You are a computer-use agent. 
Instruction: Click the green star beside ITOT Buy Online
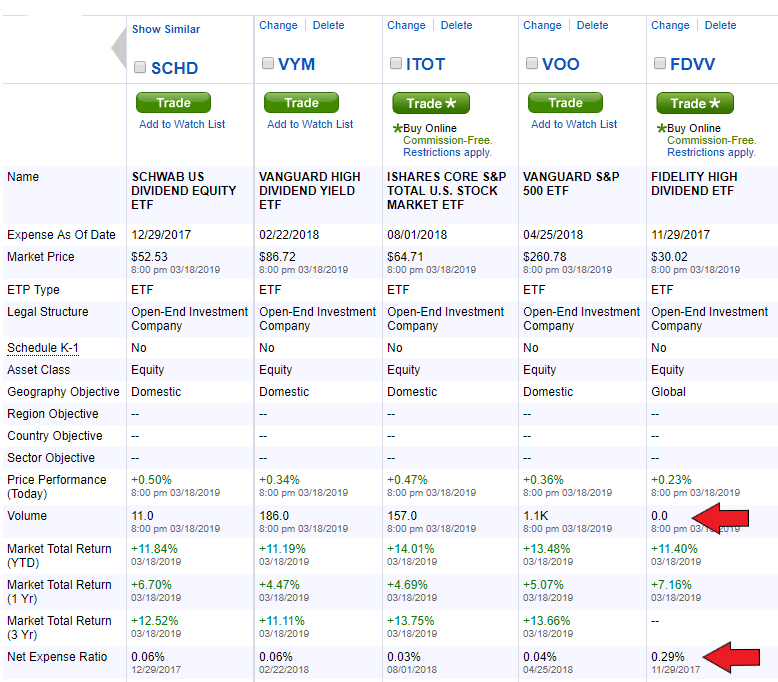(397, 129)
